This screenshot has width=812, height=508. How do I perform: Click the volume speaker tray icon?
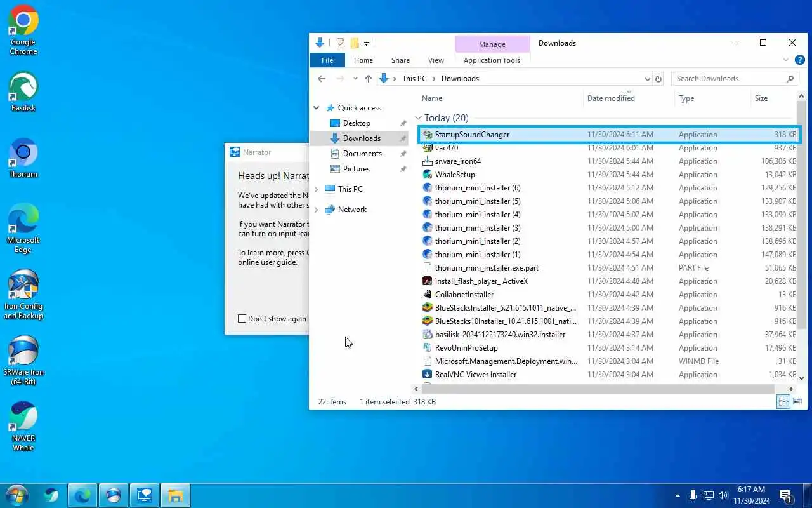point(723,495)
